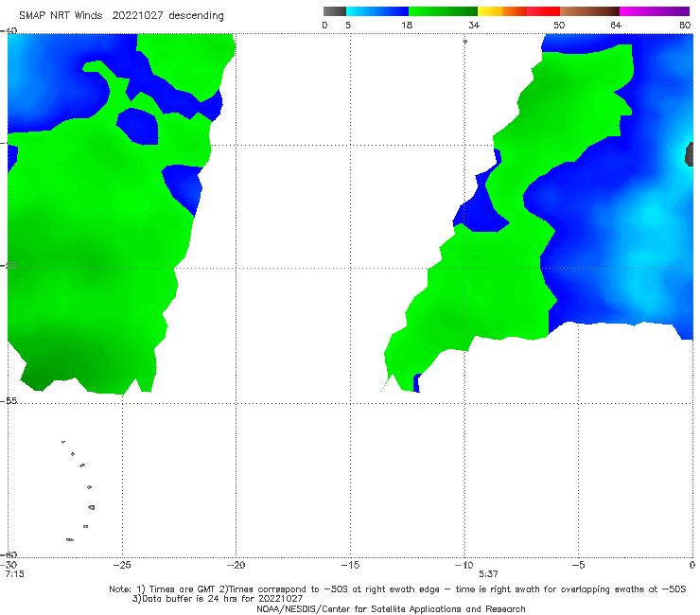Click the colorbar label '5'

click(x=348, y=25)
